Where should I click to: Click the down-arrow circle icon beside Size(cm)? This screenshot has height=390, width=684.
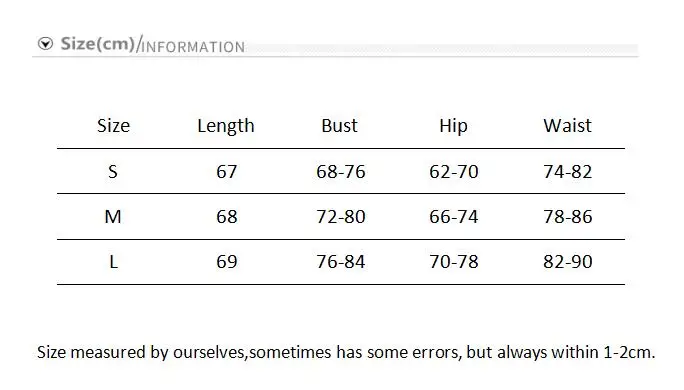pos(45,44)
